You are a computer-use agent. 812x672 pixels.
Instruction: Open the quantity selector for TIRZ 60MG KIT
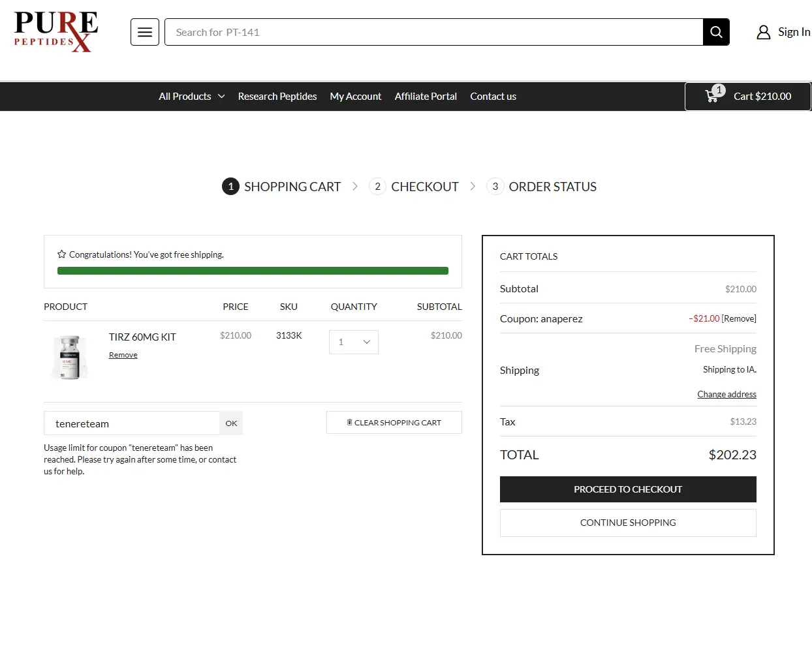354,342
